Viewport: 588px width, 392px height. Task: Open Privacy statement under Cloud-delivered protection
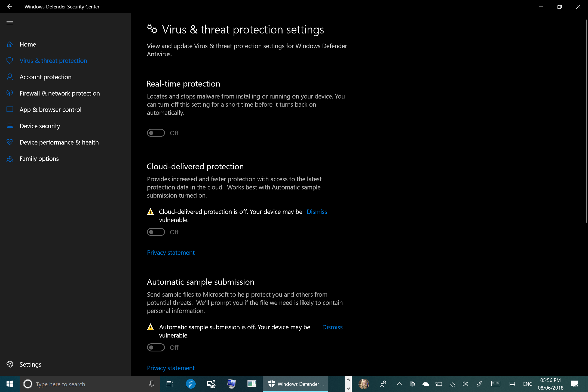pos(171,253)
